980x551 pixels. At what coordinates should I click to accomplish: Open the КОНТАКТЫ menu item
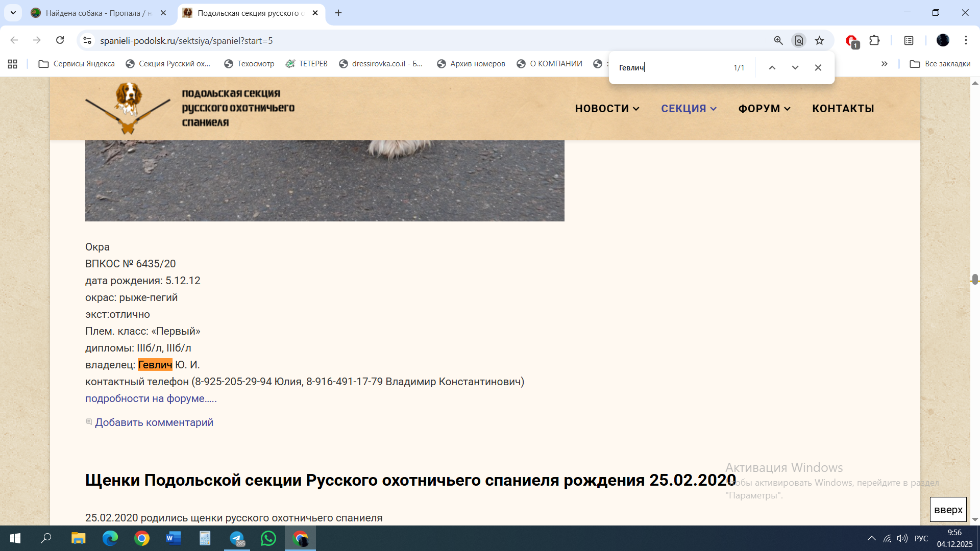(x=843, y=109)
